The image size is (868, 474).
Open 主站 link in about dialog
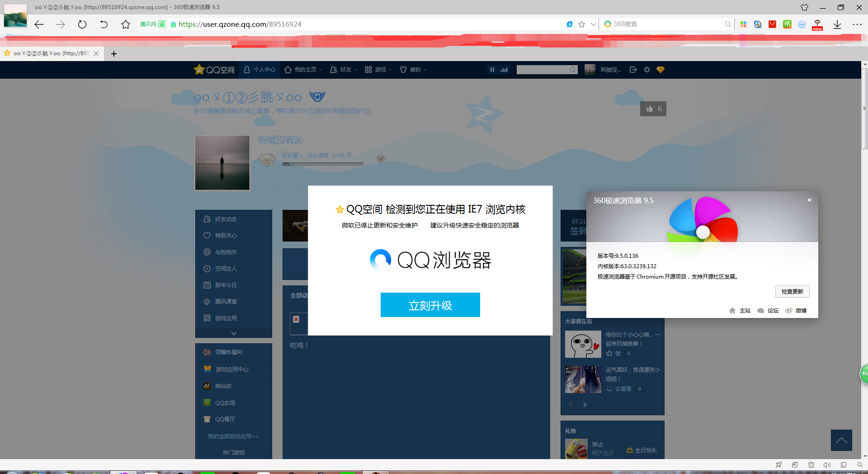(x=740, y=311)
